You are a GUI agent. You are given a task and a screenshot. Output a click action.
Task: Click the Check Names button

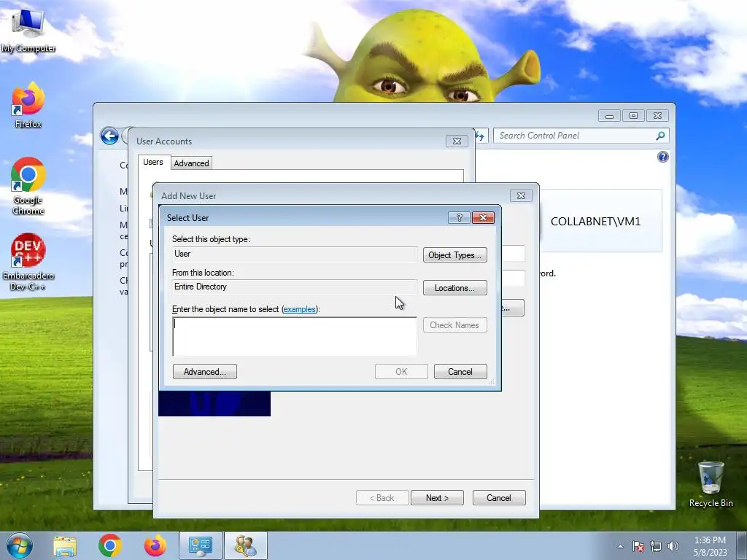click(x=455, y=324)
